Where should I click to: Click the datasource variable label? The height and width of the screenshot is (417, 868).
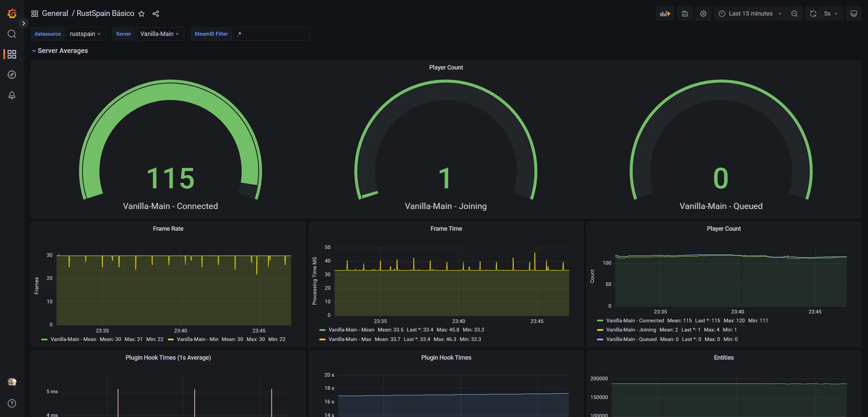[48, 34]
